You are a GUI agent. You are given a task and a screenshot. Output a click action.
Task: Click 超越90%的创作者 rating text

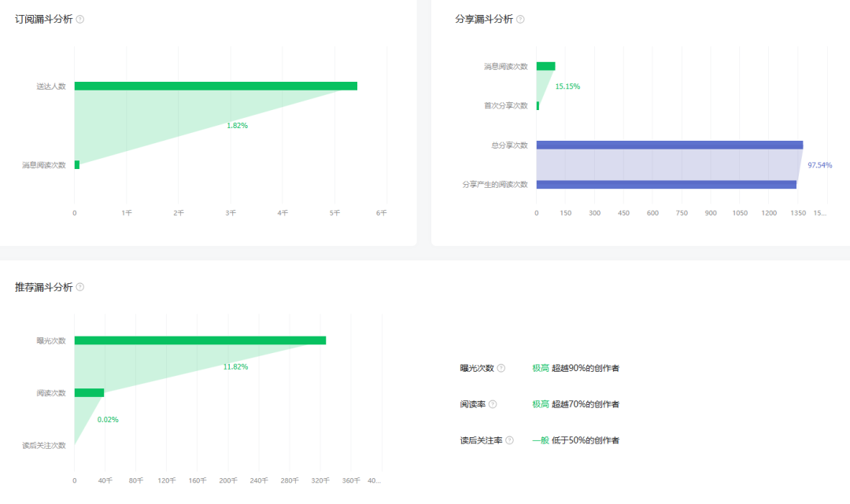tap(586, 368)
